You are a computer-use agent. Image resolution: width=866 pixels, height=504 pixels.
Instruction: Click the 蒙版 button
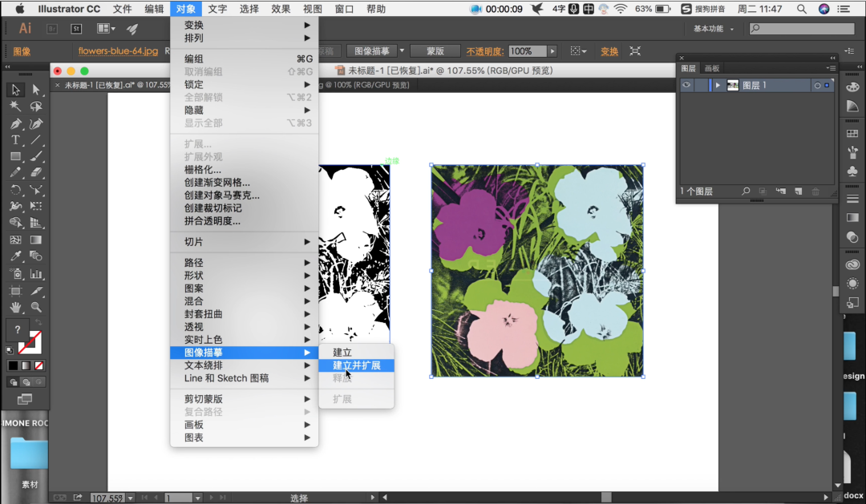coord(435,50)
